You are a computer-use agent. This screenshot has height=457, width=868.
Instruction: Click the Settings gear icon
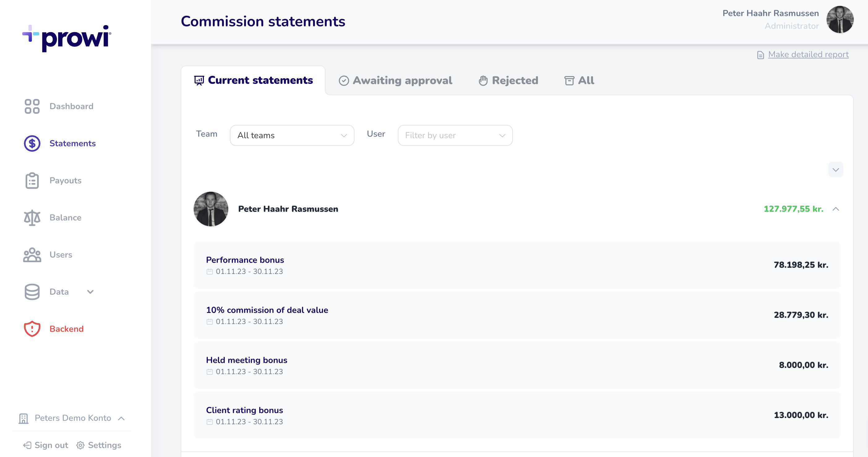tap(80, 445)
